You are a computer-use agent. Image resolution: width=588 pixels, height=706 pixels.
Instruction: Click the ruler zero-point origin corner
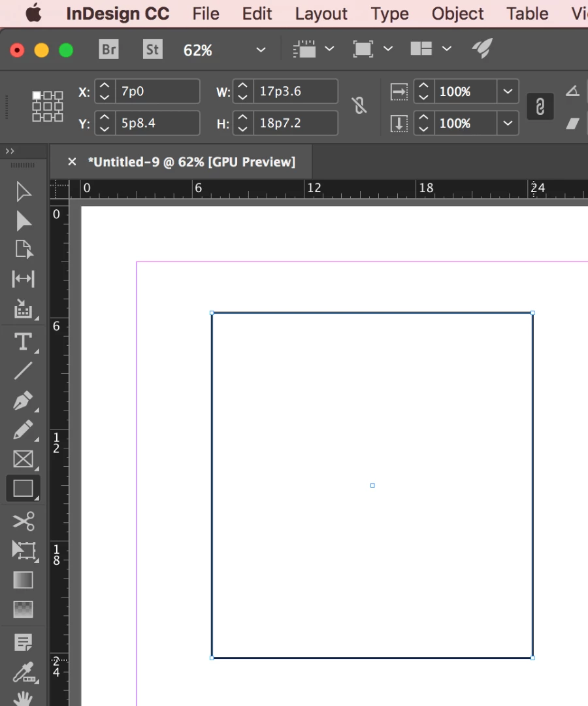(59, 189)
